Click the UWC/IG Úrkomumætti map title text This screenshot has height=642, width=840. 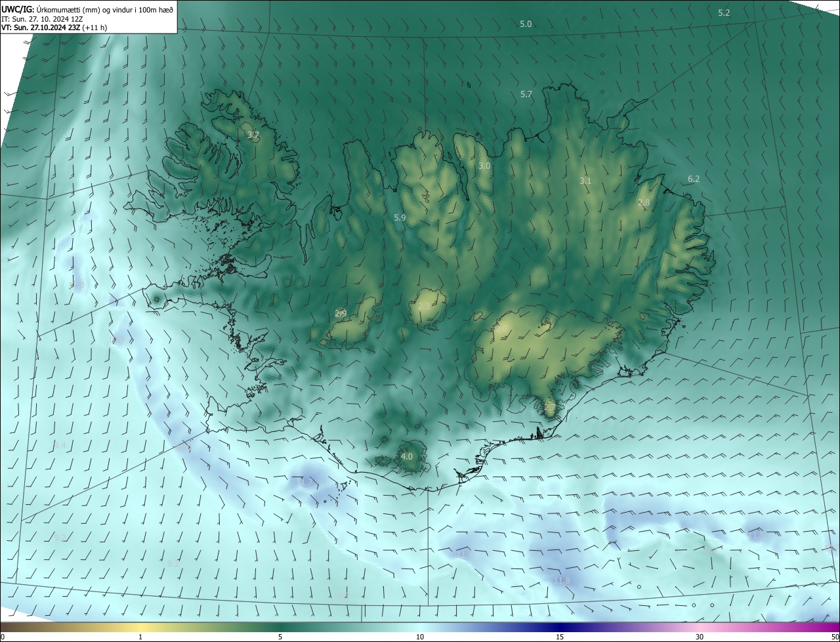pyautogui.click(x=87, y=9)
